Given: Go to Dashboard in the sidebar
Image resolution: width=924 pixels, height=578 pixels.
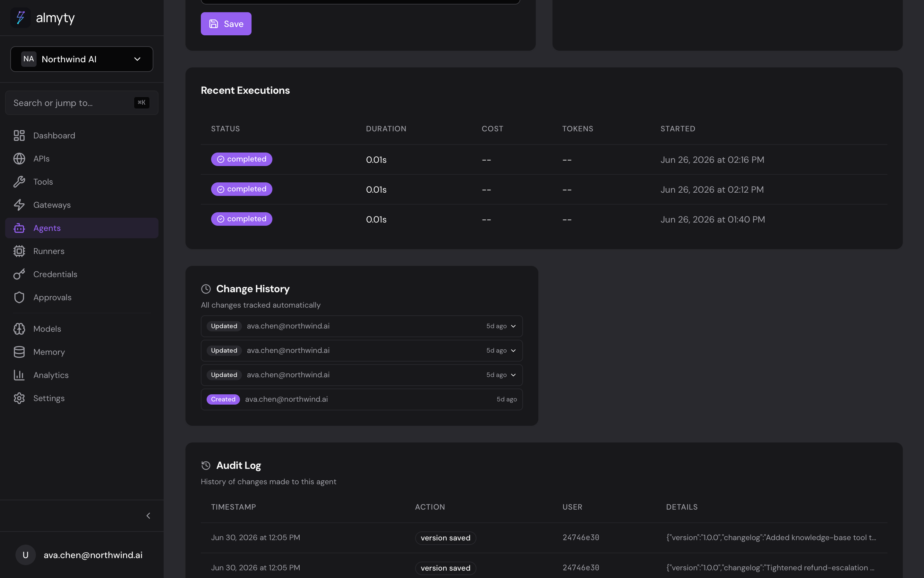Looking at the screenshot, I should pyautogui.click(x=82, y=136).
